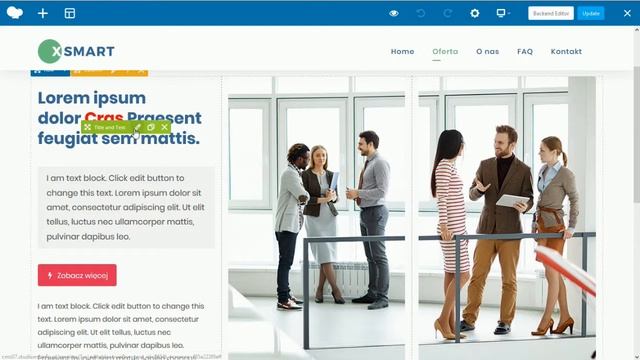This screenshot has height=360, width=640.
Task: Edit Title and Text with pencil icon
Action: coord(138,127)
